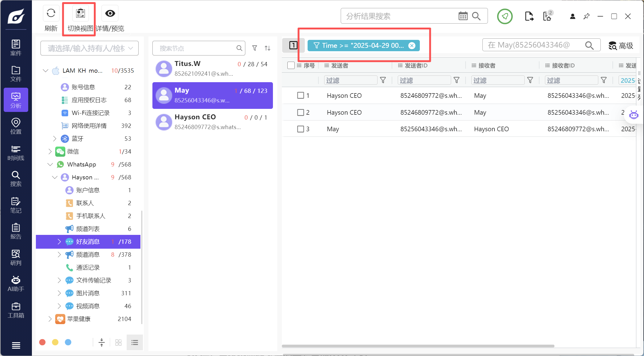
Task: Click the sort arrows icon beside node search
Action: pyautogui.click(x=267, y=48)
